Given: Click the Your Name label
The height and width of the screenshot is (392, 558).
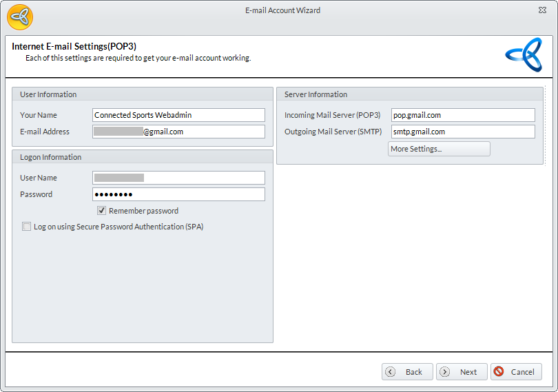Looking at the screenshot, I should [39, 115].
